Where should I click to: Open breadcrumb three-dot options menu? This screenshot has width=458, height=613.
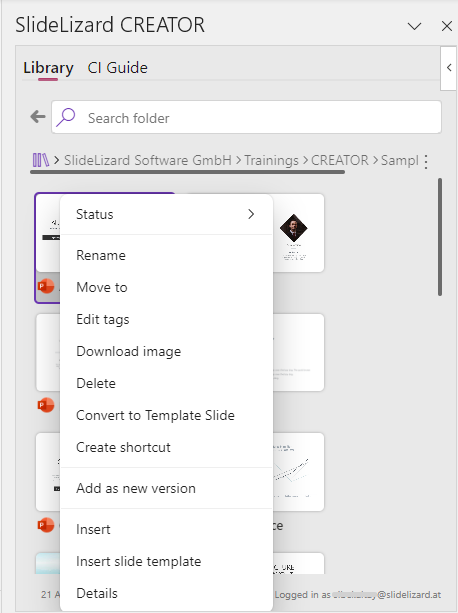pyautogui.click(x=426, y=161)
